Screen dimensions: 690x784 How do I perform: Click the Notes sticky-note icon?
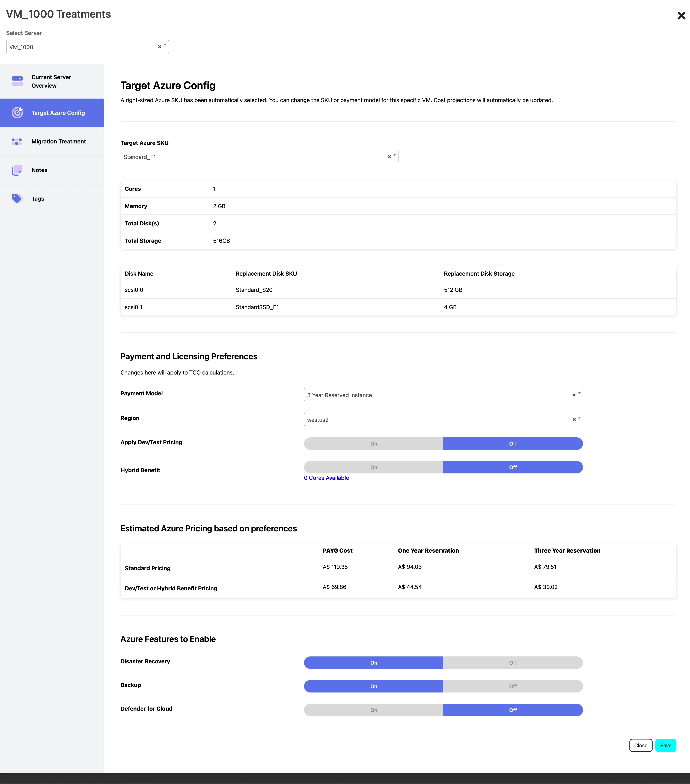17,170
